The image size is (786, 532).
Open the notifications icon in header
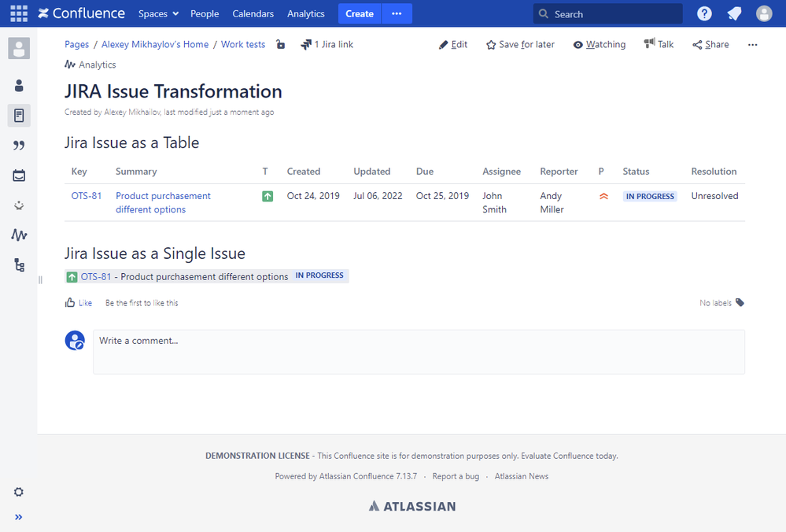pos(734,13)
